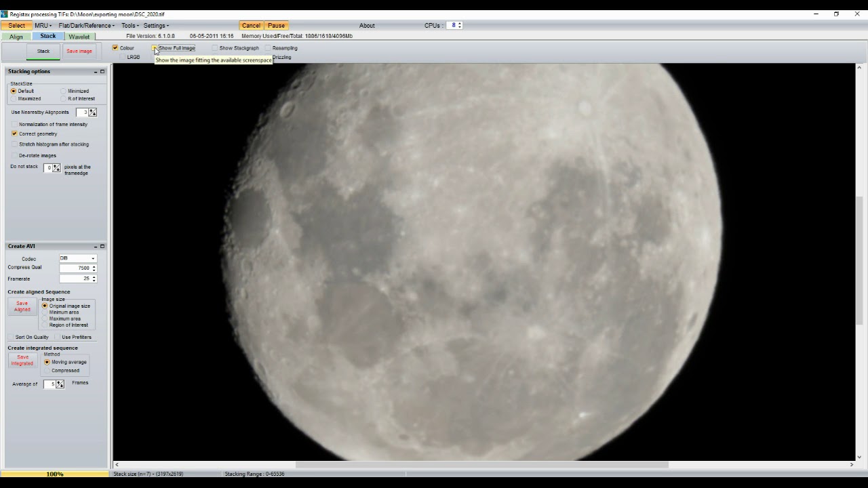
Task: Click the 100% progress bar
Action: (55, 474)
